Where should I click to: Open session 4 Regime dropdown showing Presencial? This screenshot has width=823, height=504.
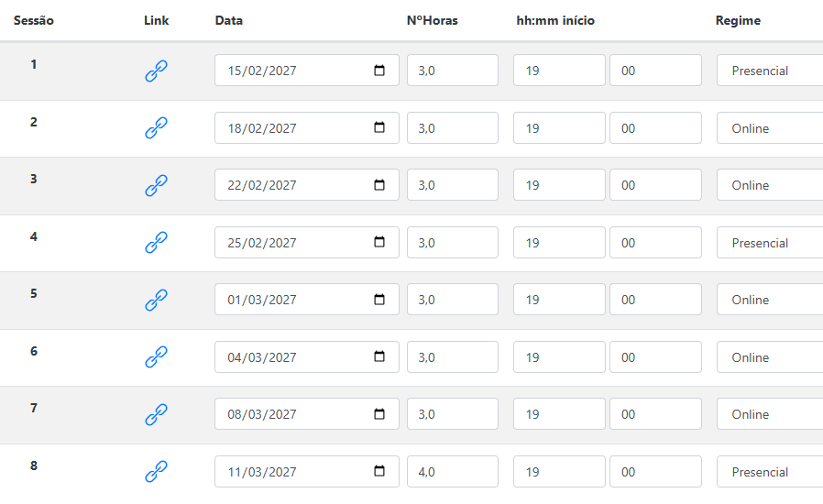(770, 242)
